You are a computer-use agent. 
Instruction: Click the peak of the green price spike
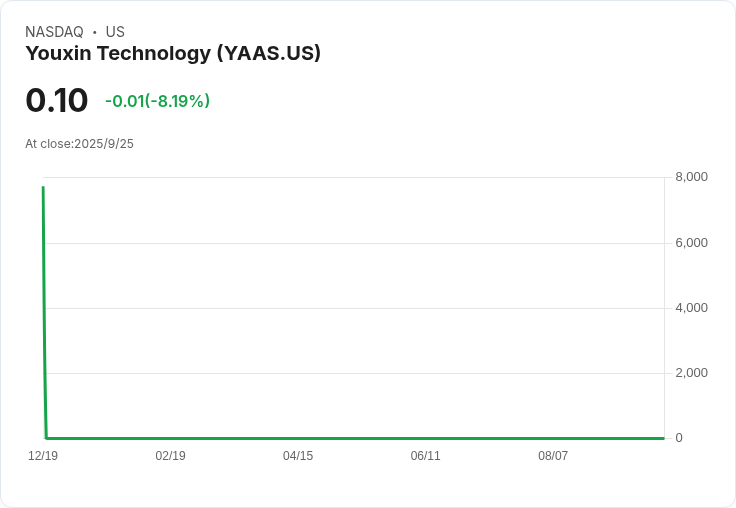point(43,187)
